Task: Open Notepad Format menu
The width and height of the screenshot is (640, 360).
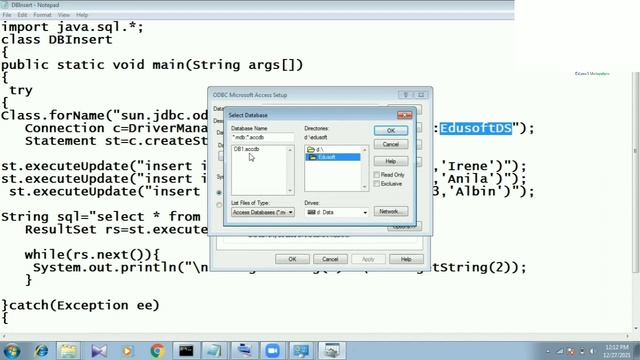Action: [x=42, y=15]
